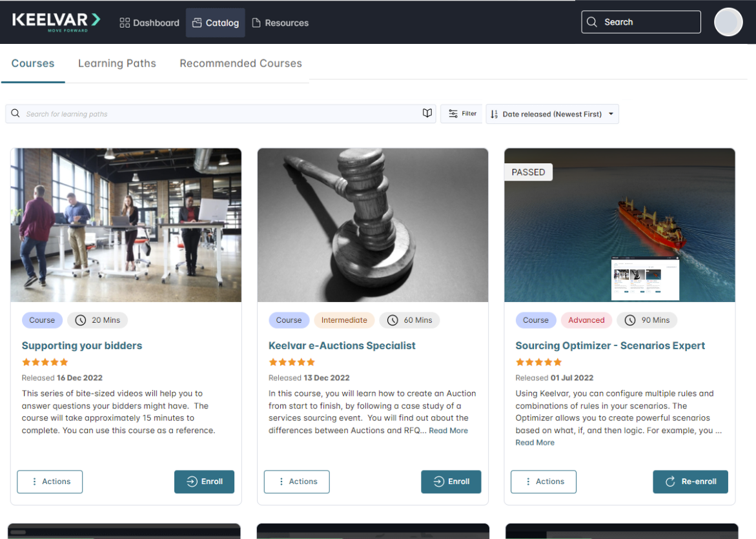Open Sourcing Optimizer - Scenarios Expert title
756x539 pixels.
tap(610, 346)
